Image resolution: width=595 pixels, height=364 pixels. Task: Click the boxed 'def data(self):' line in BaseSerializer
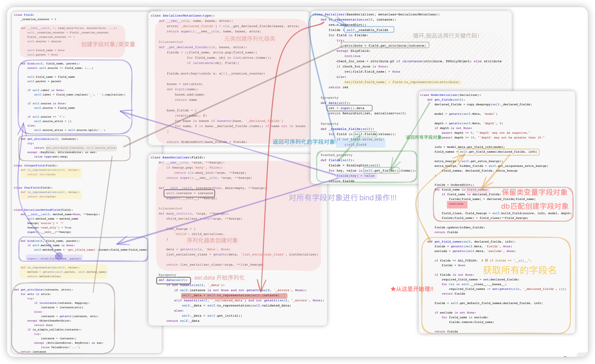(173, 280)
